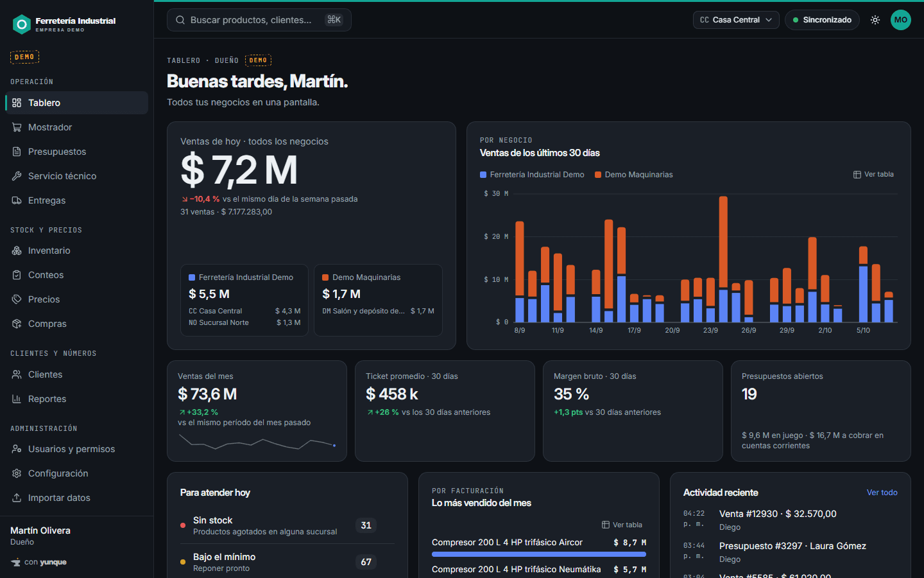Click the Usuarios y permisos user icon

17,449
